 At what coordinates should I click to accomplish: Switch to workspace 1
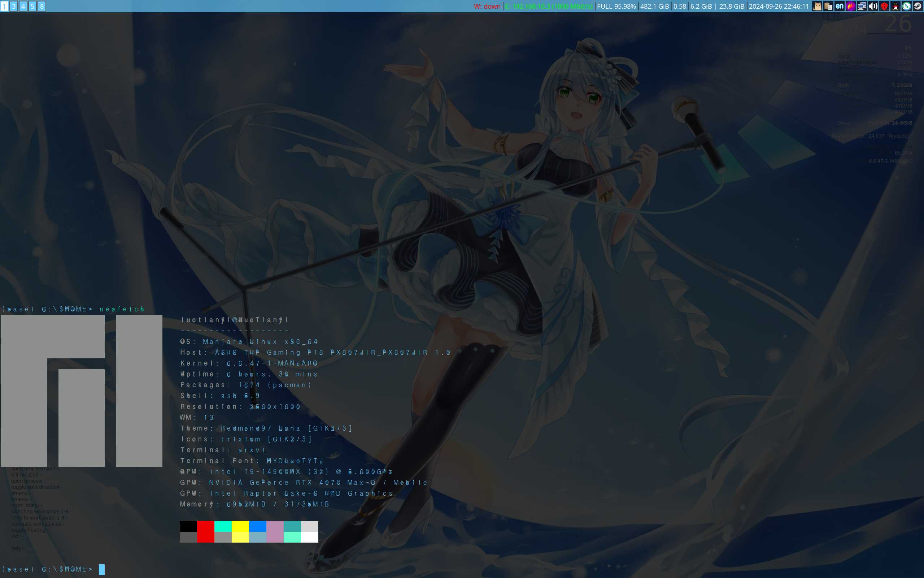(4, 6)
